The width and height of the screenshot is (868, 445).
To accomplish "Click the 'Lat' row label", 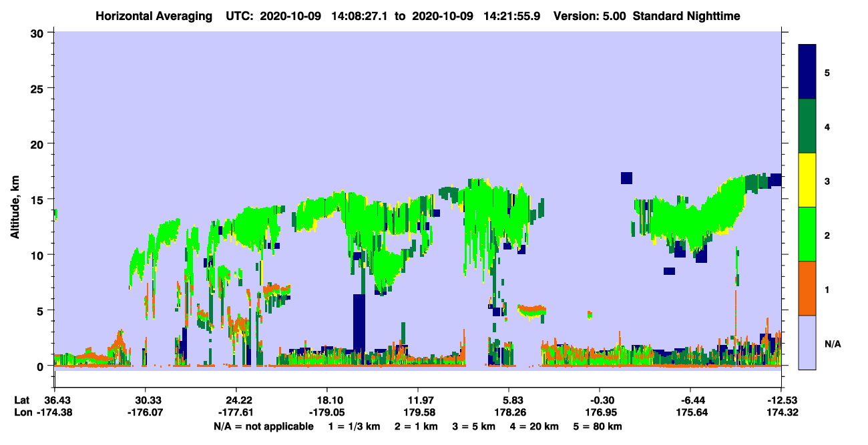I will (21, 400).
